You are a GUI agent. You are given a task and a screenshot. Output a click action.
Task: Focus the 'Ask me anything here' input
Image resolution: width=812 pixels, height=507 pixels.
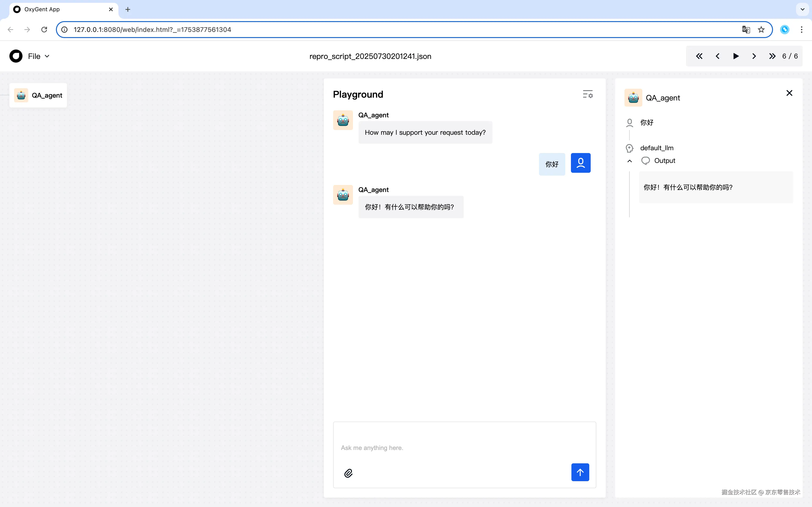coord(464,447)
